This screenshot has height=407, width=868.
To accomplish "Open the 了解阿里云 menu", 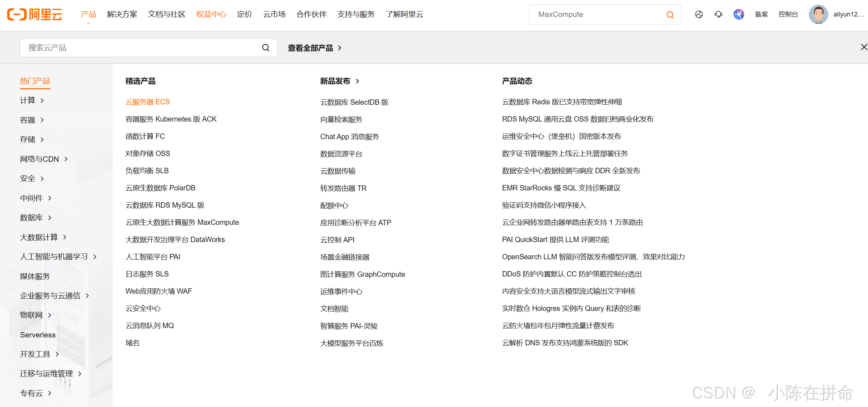I will coord(405,14).
